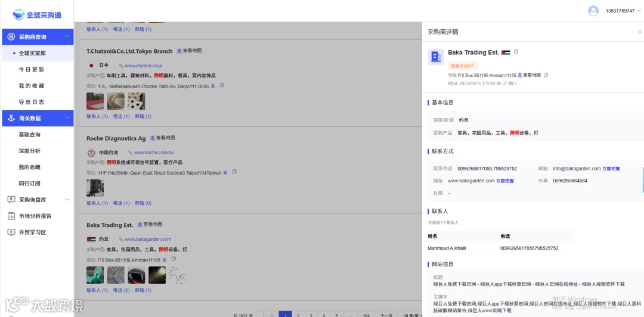Open the first T.Chatani product thumbnail
Screen dimensions: 644x317
(x=95, y=101)
